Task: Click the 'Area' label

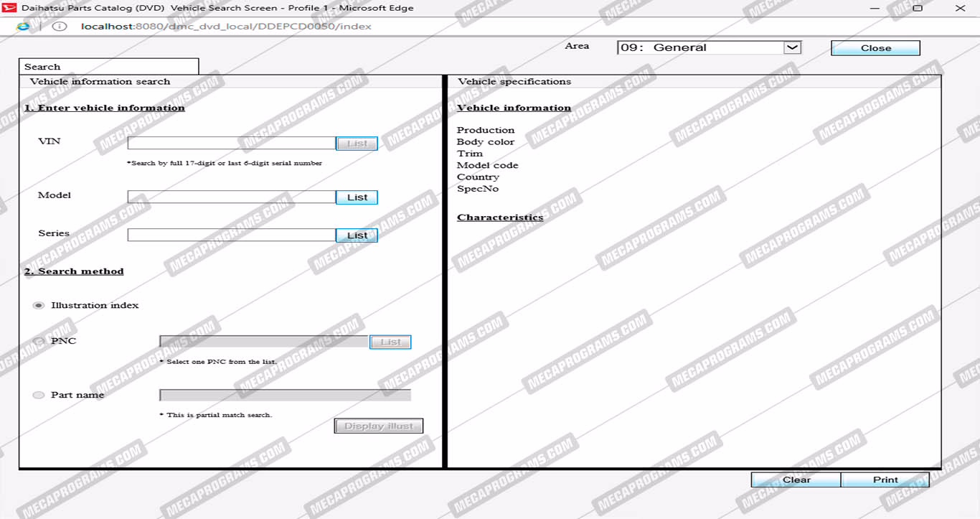Action: (x=577, y=46)
